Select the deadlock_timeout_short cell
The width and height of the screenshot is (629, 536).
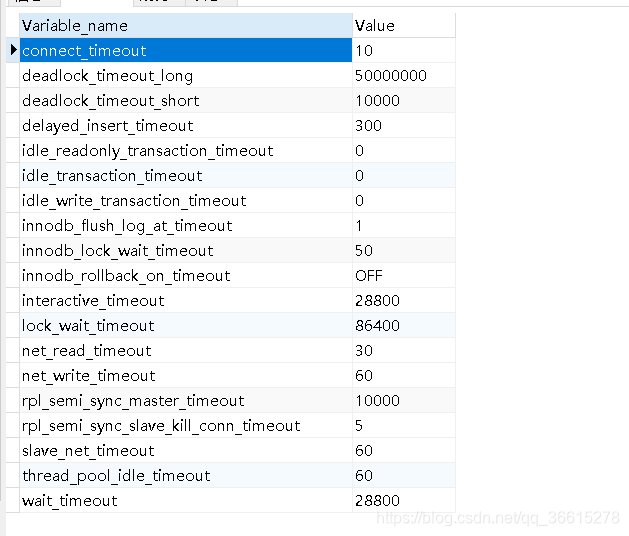(186, 100)
